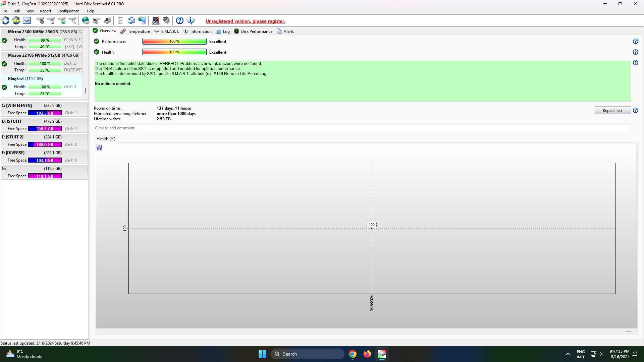Screen dimensions: 644x362
Task: Click the disk list scrollbar thumb
Action: click(86, 91)
